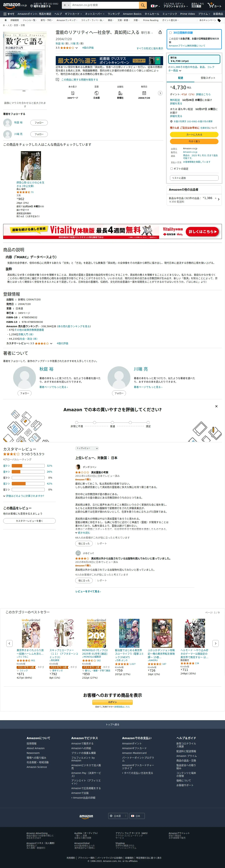Image resolution: width=225 pixels, height=868 pixels.
Task: Select 普通 on the survey scale
Action: (x=112, y=422)
